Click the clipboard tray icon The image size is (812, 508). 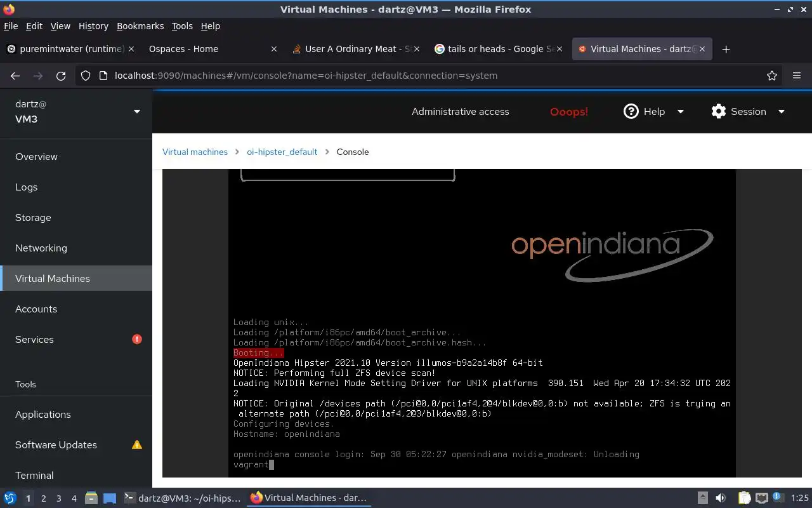click(x=745, y=498)
